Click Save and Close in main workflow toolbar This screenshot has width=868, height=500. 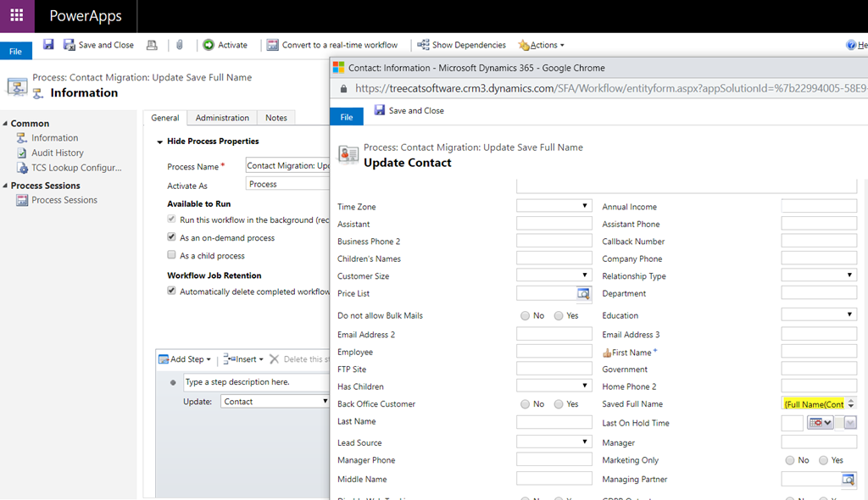(98, 45)
